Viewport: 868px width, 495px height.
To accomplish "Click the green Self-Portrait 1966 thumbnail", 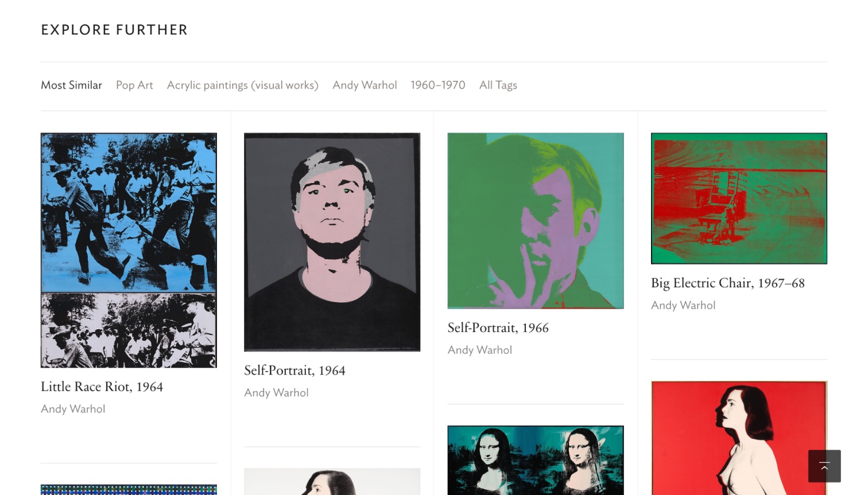I will click(x=535, y=220).
